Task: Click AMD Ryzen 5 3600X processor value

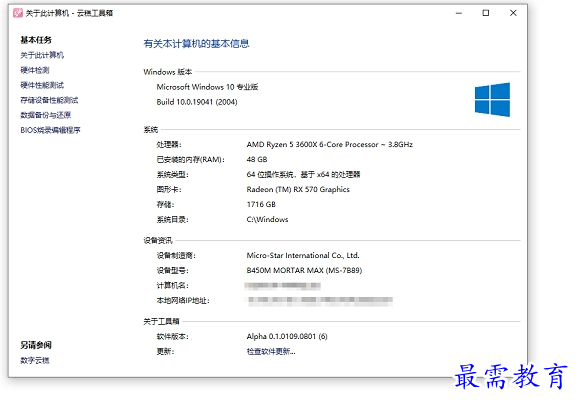Action: [330, 144]
